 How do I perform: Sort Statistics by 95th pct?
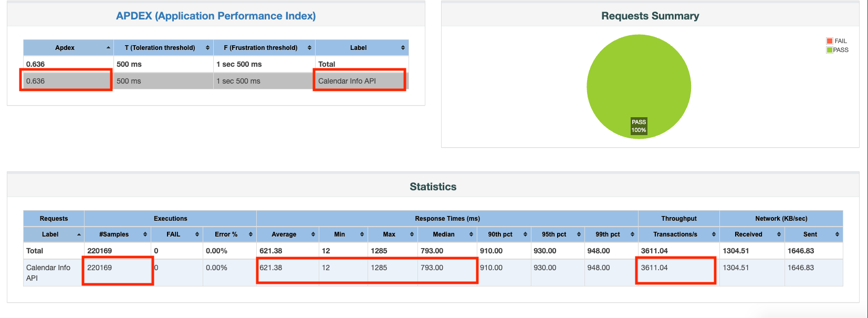(558, 234)
